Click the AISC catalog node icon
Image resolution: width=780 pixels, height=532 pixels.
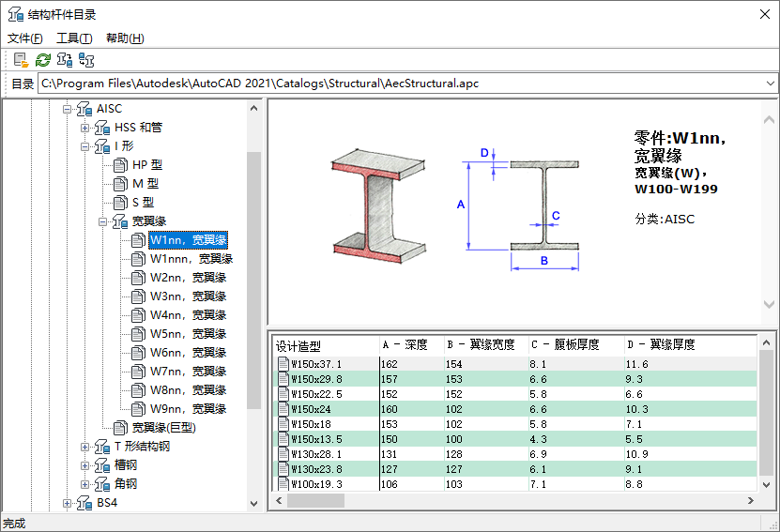point(84,109)
